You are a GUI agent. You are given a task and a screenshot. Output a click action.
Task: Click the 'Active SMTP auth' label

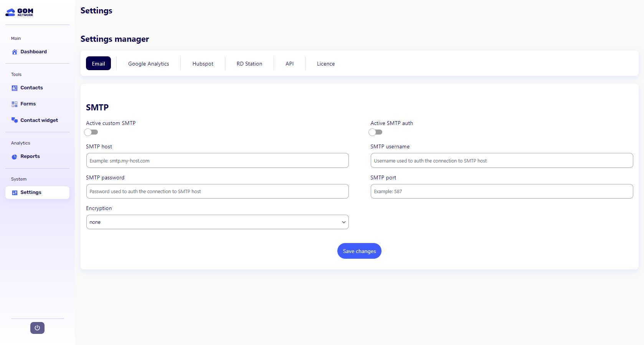pos(392,123)
